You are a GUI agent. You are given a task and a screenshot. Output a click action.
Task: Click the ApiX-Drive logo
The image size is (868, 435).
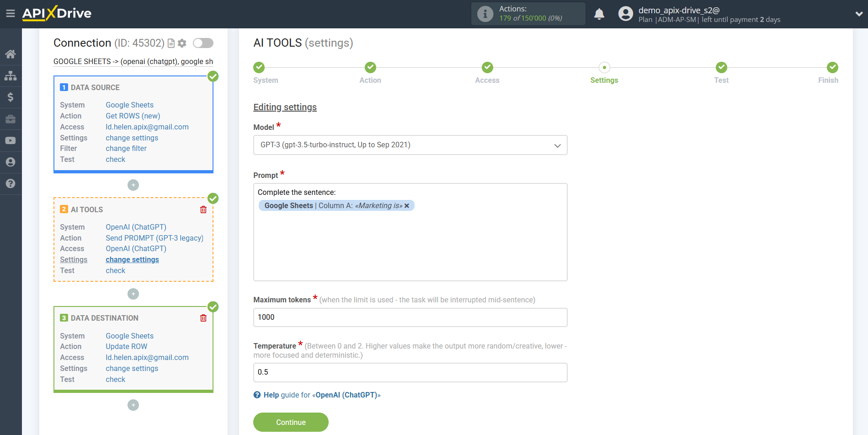pyautogui.click(x=57, y=13)
